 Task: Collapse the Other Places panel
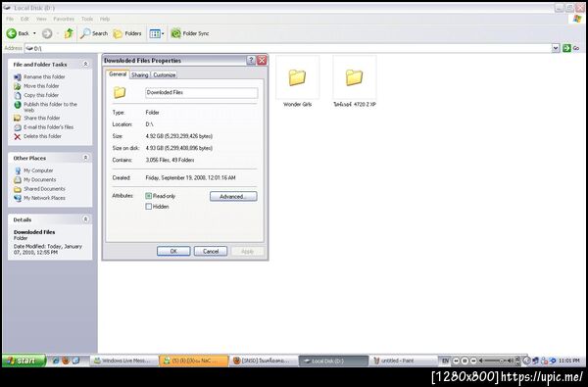point(85,158)
